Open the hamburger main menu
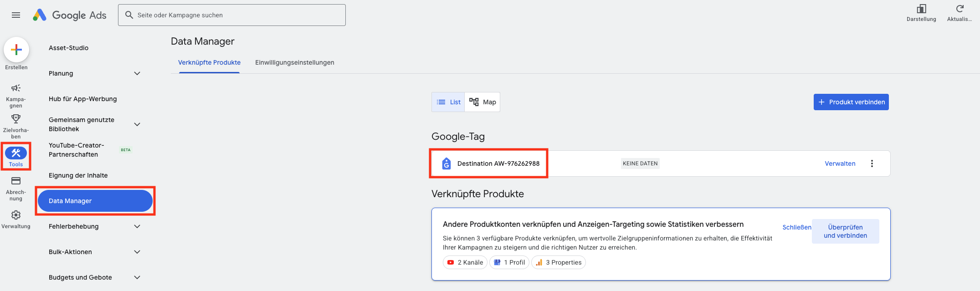The height and width of the screenshot is (291, 980). [16, 15]
